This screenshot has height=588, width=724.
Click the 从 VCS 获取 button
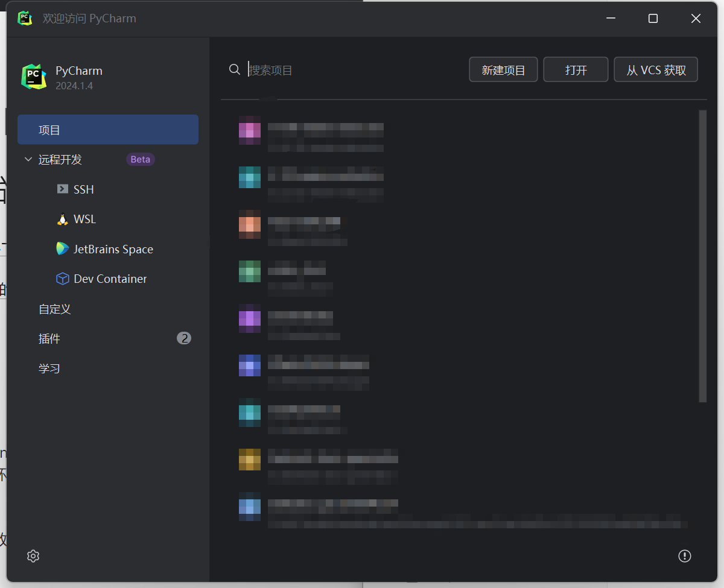pyautogui.click(x=656, y=70)
